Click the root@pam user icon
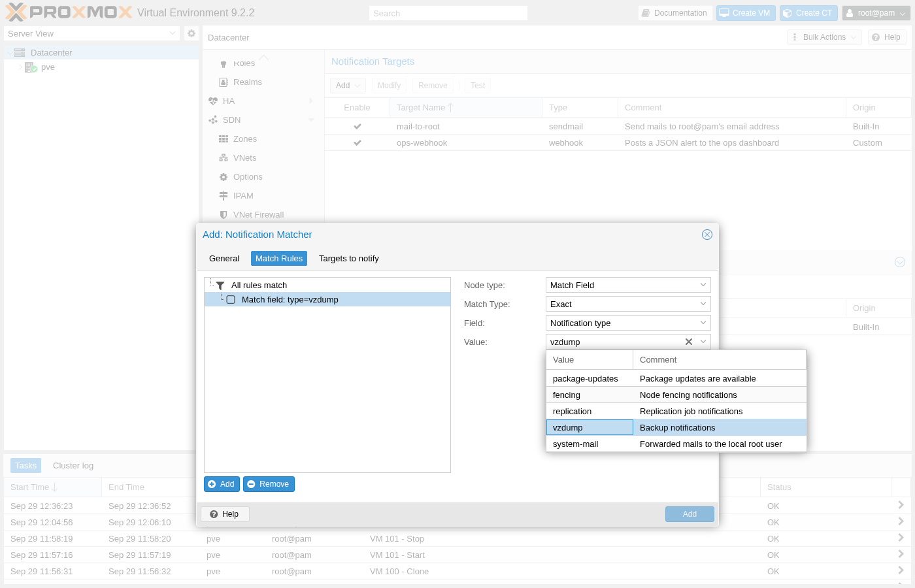The image size is (915, 588). click(x=850, y=13)
